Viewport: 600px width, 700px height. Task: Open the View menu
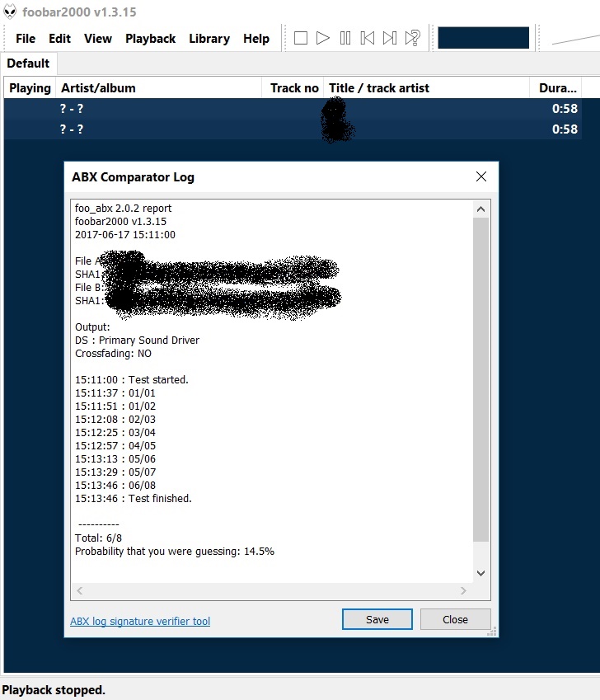pyautogui.click(x=98, y=39)
